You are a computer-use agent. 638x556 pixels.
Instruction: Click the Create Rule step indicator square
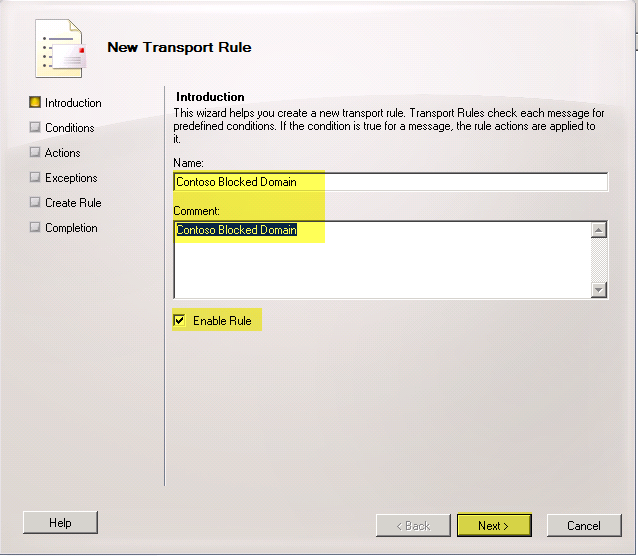pos(35,202)
